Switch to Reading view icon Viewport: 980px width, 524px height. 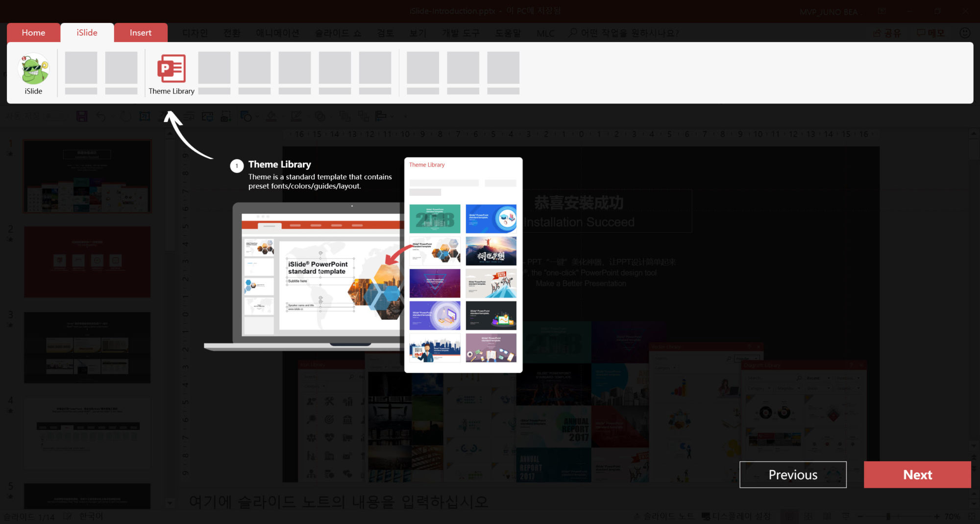[x=827, y=516]
